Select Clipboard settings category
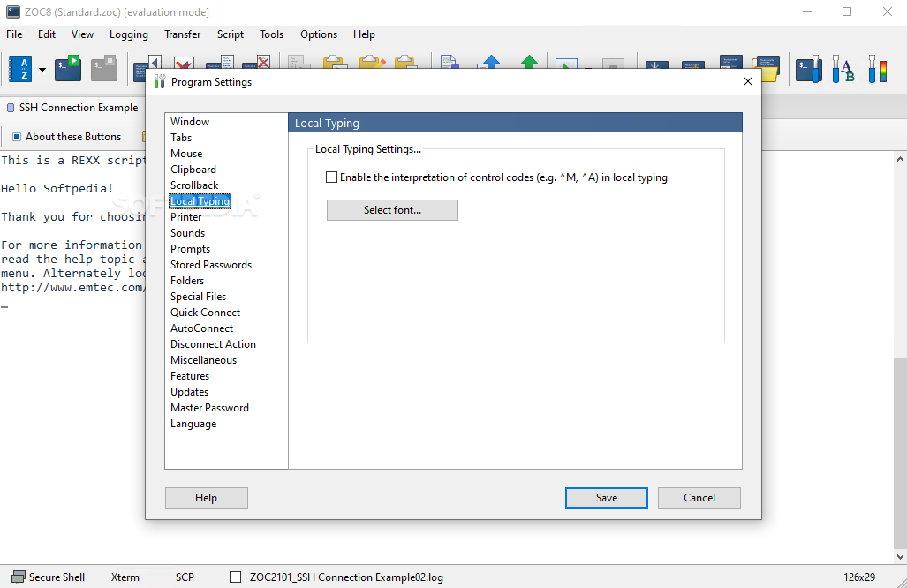This screenshot has width=907, height=588. tap(193, 170)
